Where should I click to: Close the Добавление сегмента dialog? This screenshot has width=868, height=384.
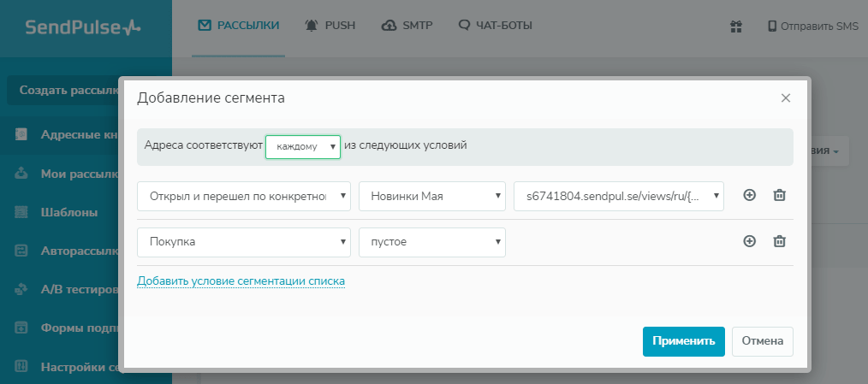pyautogui.click(x=786, y=98)
